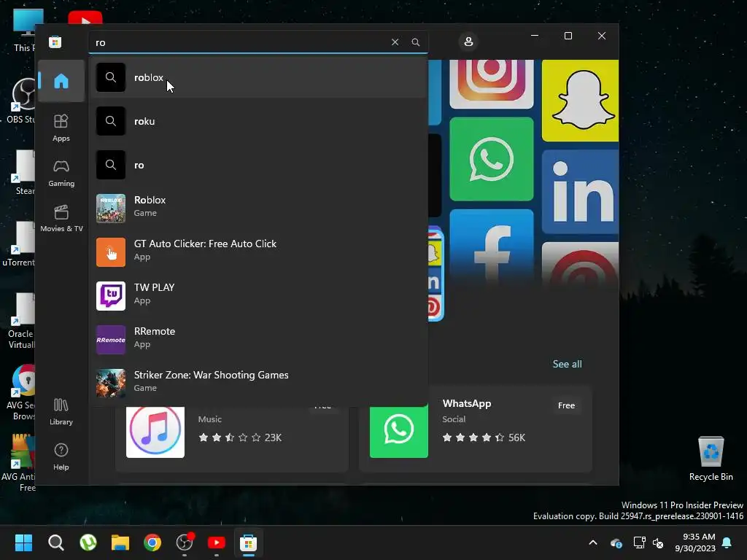Open taskbar Search
This screenshot has width=747, height=560.
click(55, 542)
